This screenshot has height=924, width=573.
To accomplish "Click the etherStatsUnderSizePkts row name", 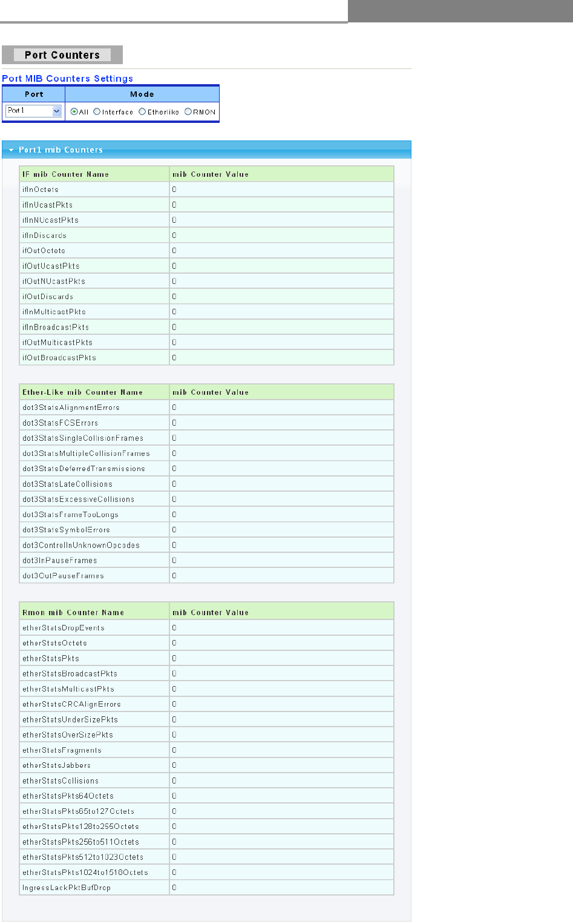I will pyautogui.click(x=70, y=719).
